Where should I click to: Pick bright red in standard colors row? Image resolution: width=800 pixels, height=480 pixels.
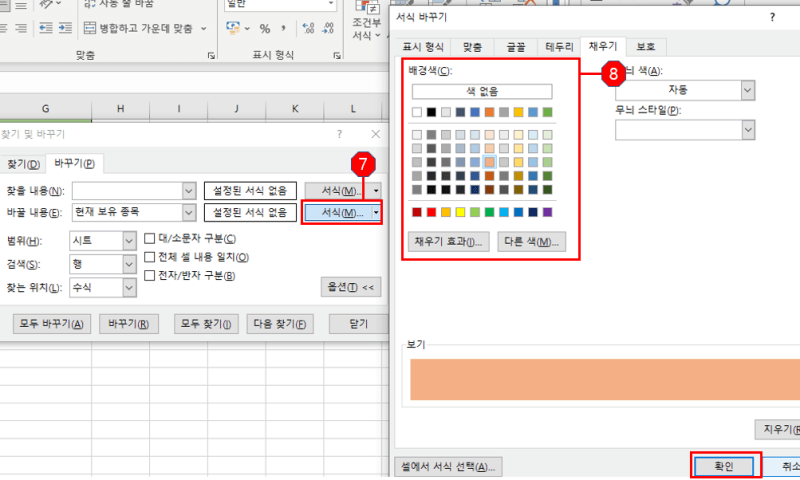point(431,212)
